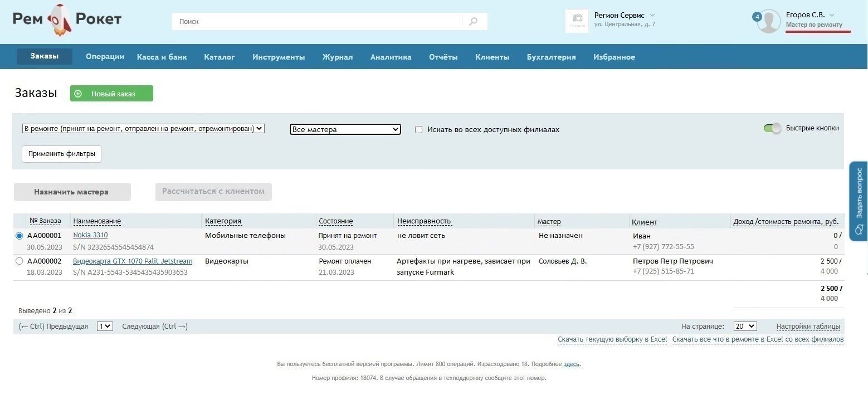
Task: Click the ул. Центральная, д. 7 address
Action: coord(625,25)
